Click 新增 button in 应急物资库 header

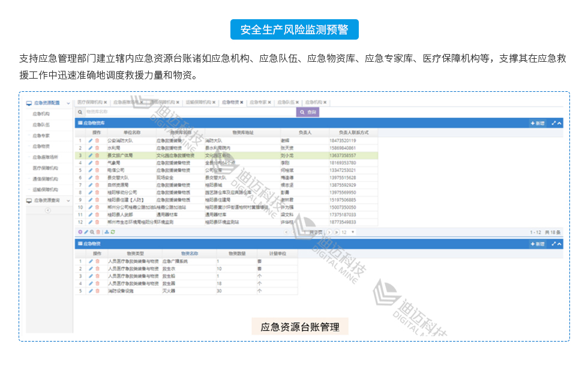pyautogui.click(x=537, y=123)
